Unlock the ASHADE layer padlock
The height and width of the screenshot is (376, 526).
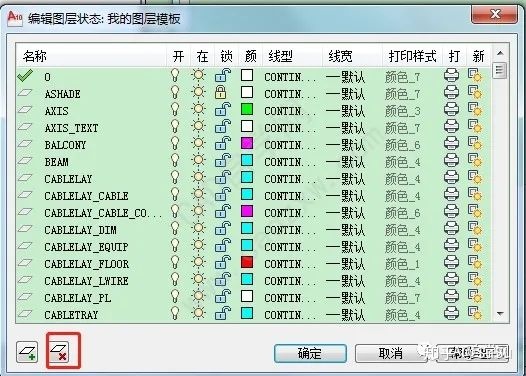(x=220, y=92)
